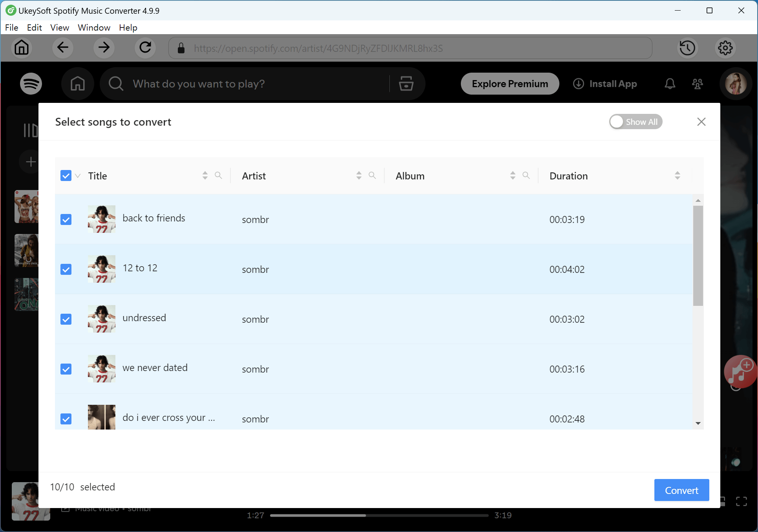Click the blue Convert button
The image size is (758, 532).
click(681, 490)
